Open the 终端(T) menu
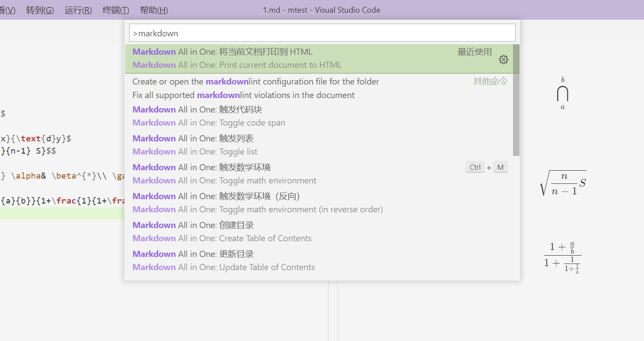The width and height of the screenshot is (644, 341). 116,10
